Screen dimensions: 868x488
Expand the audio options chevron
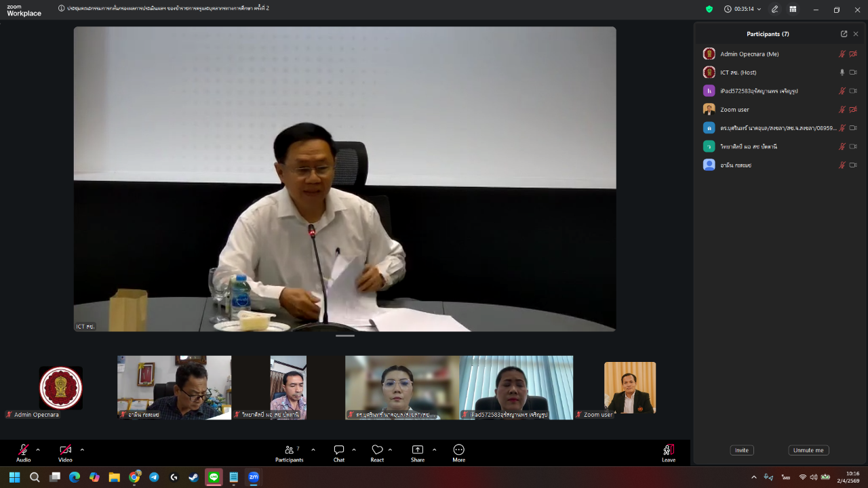tap(38, 449)
